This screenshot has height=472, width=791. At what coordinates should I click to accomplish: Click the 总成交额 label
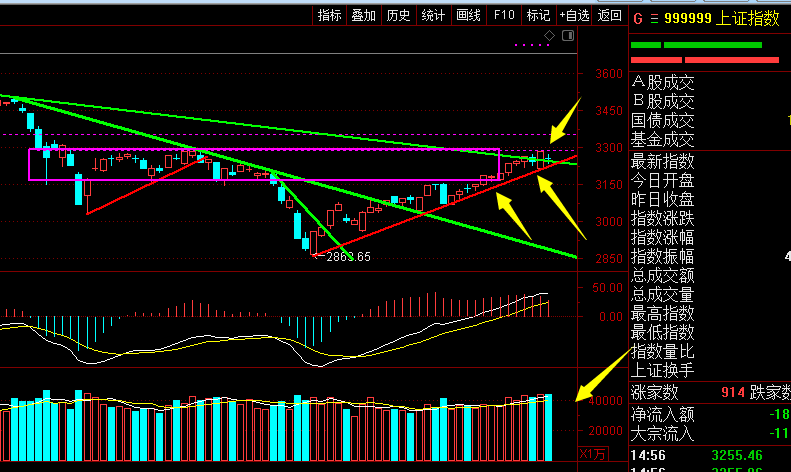click(x=662, y=275)
